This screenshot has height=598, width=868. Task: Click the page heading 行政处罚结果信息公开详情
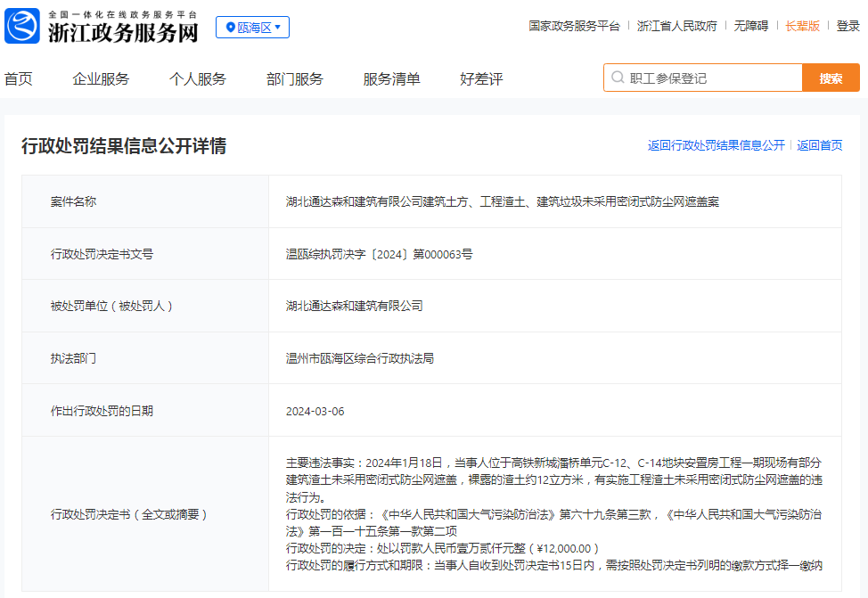click(124, 146)
